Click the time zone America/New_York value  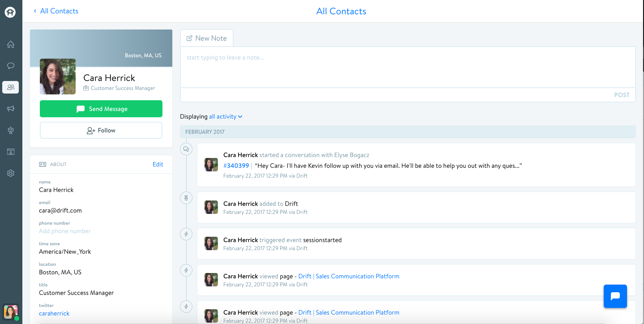tap(65, 252)
